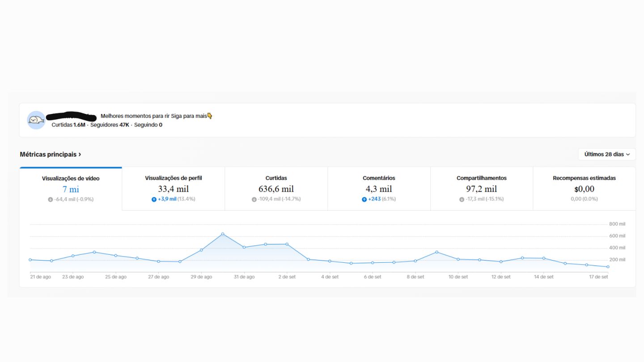This screenshot has width=644, height=362.
Task: Click the 31 de ago date label
Action: [244, 277]
